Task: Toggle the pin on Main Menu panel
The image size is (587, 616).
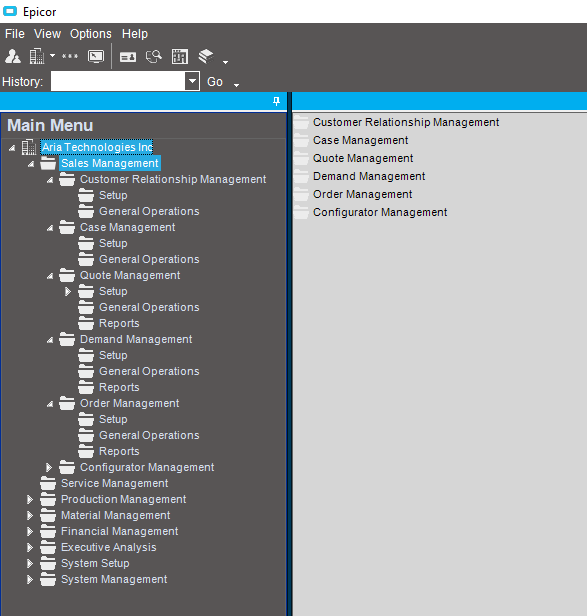Action: (x=276, y=101)
